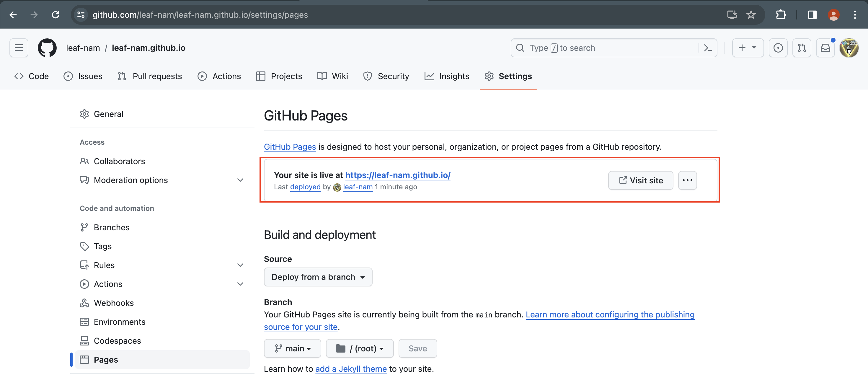Image resolution: width=868 pixels, height=375 pixels.
Task: Click the GitHub Pages documentation link
Action: tap(290, 147)
